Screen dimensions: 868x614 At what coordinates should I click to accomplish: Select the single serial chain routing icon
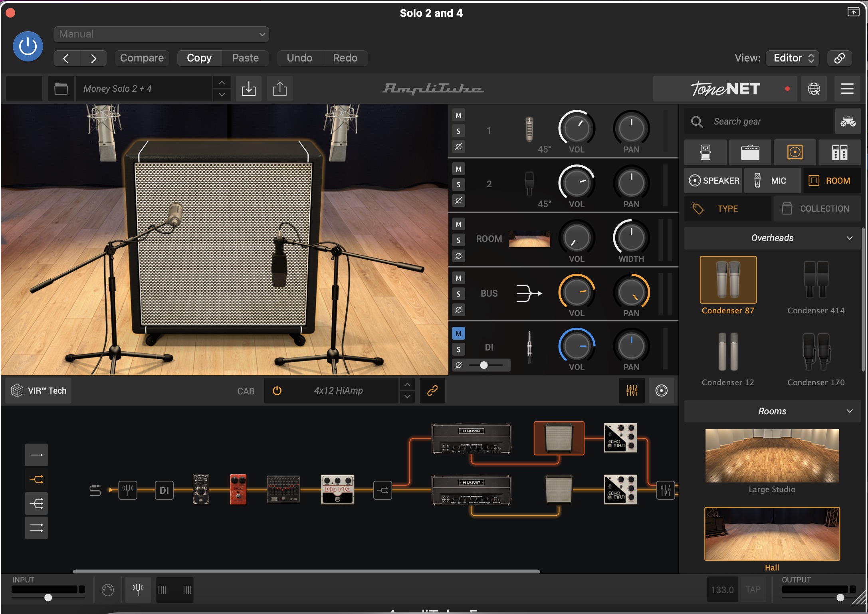point(36,455)
